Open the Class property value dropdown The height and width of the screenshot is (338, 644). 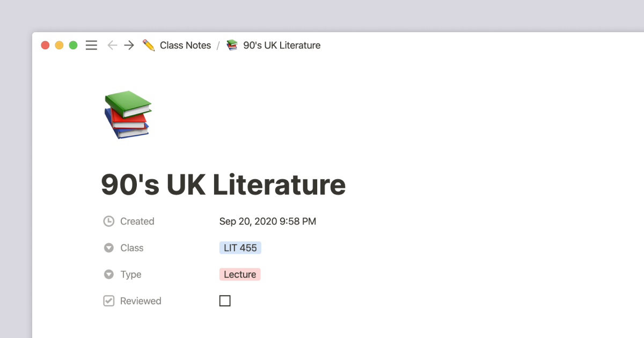[x=240, y=247]
